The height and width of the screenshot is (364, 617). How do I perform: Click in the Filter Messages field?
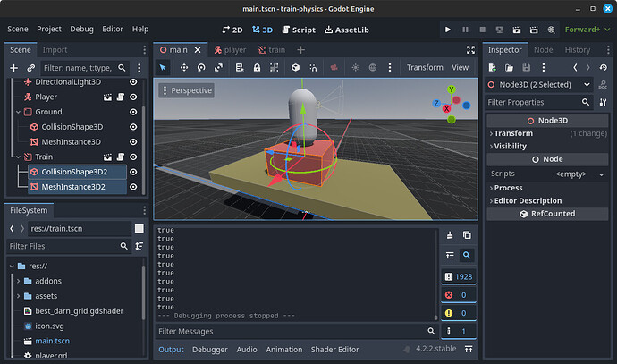(297, 331)
